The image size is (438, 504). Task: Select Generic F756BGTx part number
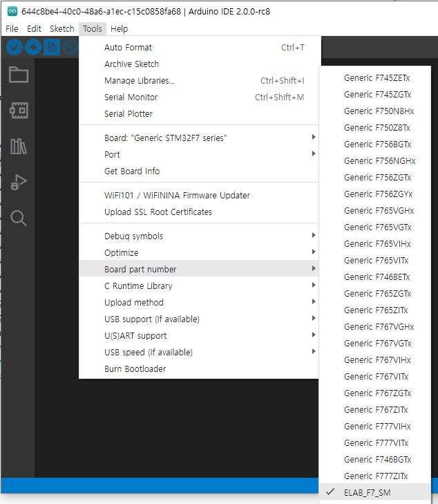click(374, 144)
